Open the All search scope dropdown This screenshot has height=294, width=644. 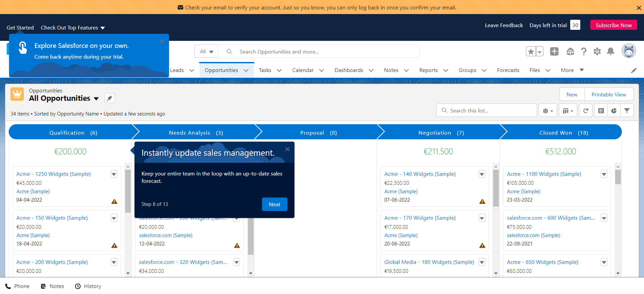(207, 52)
